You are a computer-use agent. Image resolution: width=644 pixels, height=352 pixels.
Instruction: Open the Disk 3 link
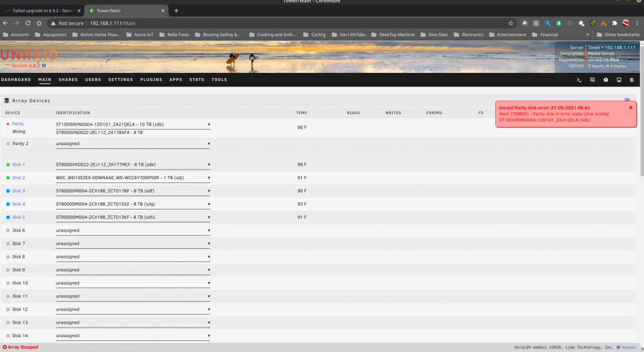click(19, 191)
